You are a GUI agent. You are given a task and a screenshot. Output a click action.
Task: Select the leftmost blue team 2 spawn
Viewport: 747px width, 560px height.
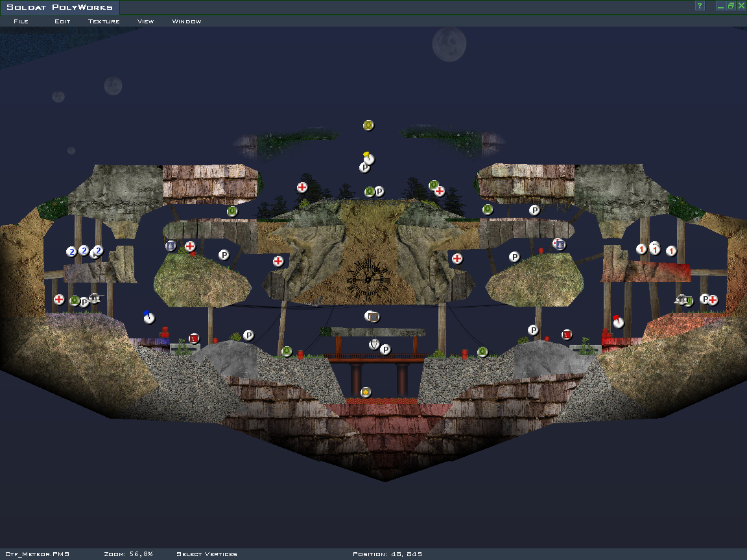[x=71, y=251]
